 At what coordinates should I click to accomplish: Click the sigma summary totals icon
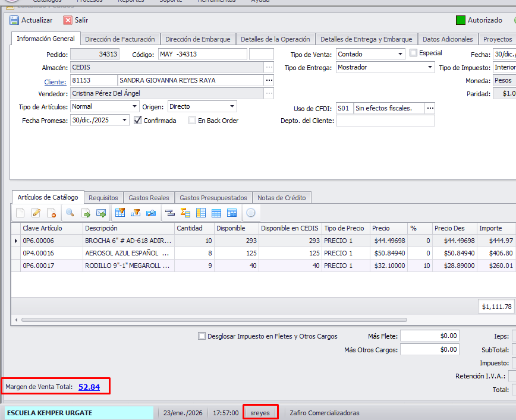[x=185, y=213]
